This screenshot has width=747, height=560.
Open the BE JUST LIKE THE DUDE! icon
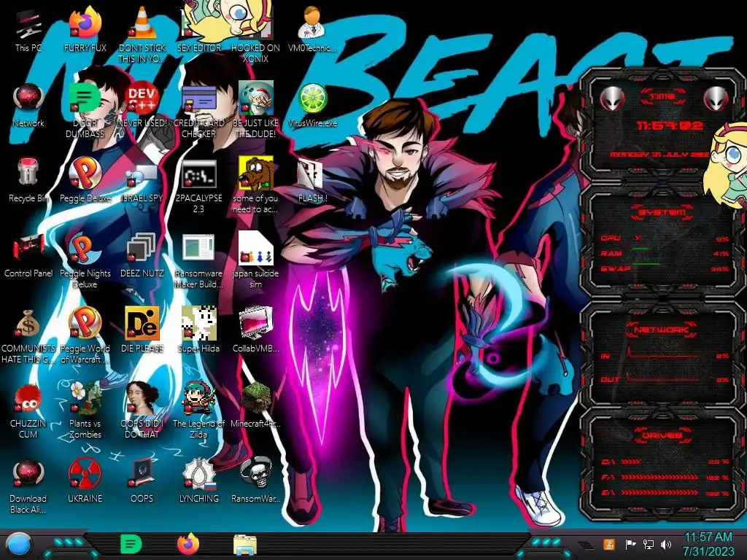[255, 111]
